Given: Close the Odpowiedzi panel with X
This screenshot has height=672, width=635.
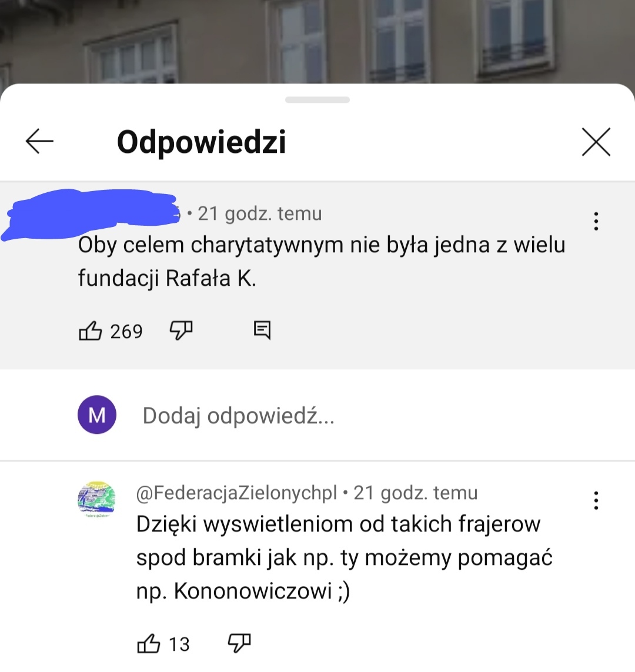Looking at the screenshot, I should 596,142.
